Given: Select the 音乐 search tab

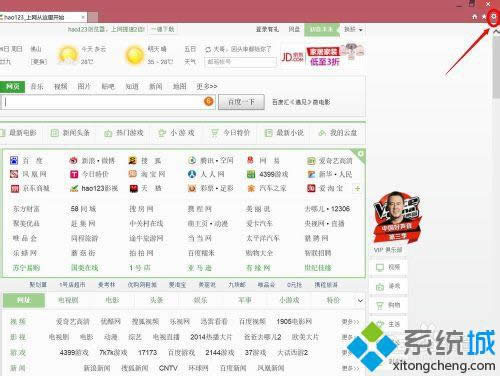Looking at the screenshot, I should (x=37, y=87).
